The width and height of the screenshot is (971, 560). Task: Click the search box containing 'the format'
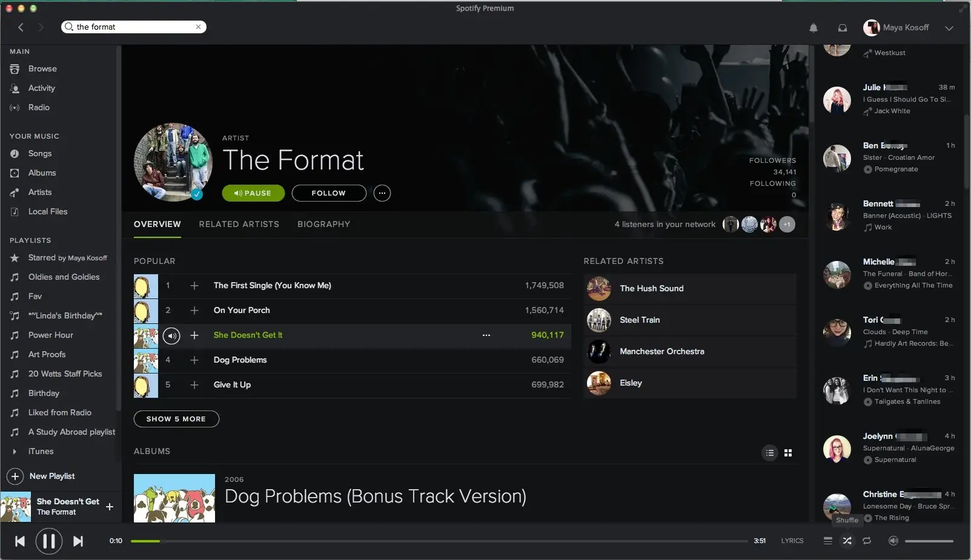tap(134, 27)
